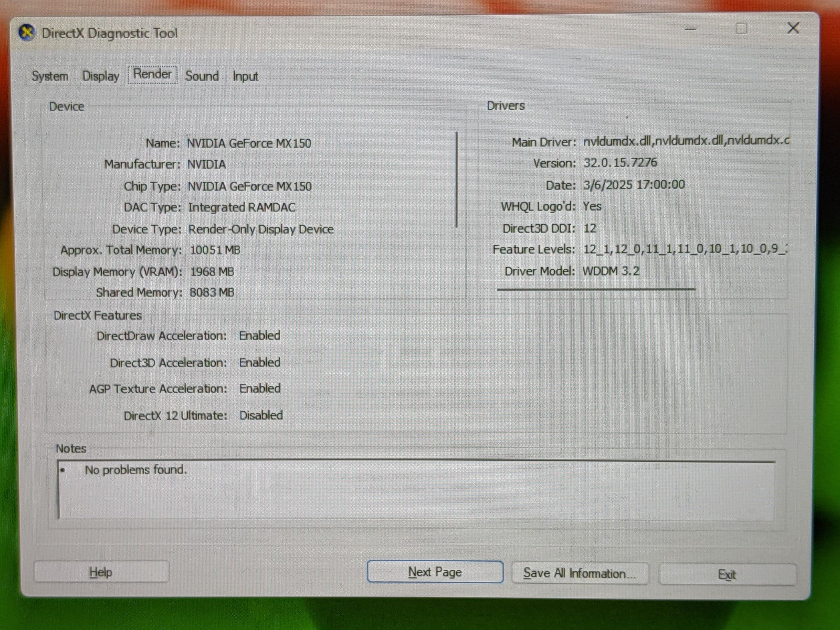Minimize the DirectX Diagnostic Tool window
The width and height of the screenshot is (840, 630).
pos(691,29)
